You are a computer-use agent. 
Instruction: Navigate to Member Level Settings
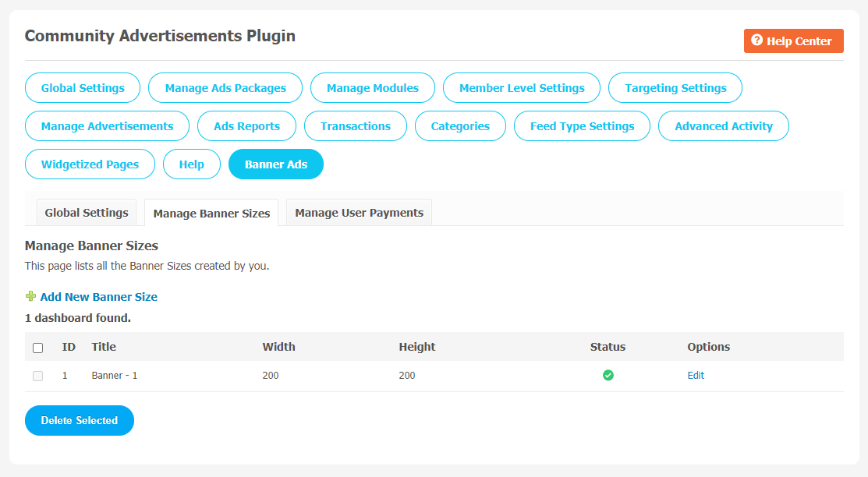(522, 88)
